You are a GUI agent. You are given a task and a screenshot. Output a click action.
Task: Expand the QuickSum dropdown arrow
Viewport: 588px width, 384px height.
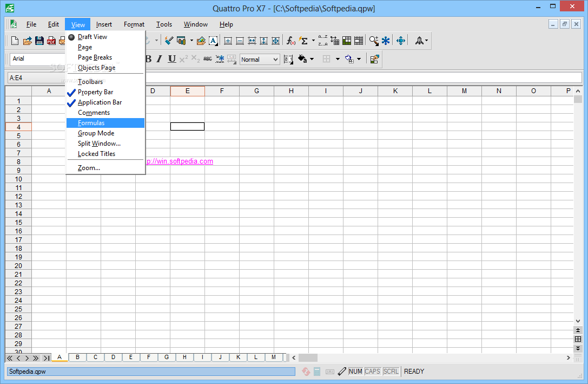[x=314, y=41]
